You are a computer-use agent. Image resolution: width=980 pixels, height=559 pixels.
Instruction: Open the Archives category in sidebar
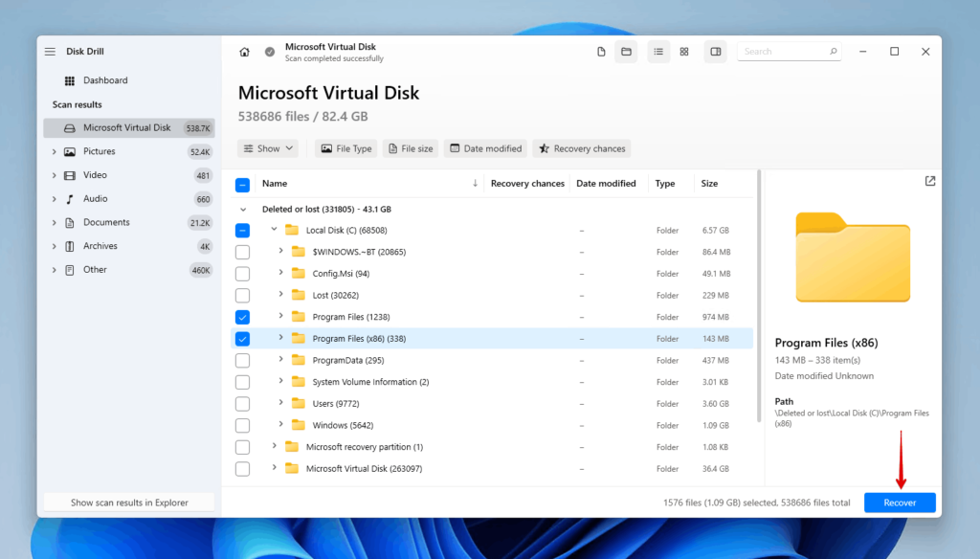click(x=99, y=245)
